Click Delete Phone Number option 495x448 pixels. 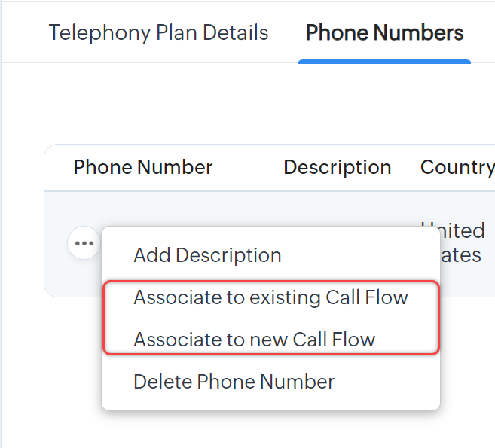click(234, 382)
